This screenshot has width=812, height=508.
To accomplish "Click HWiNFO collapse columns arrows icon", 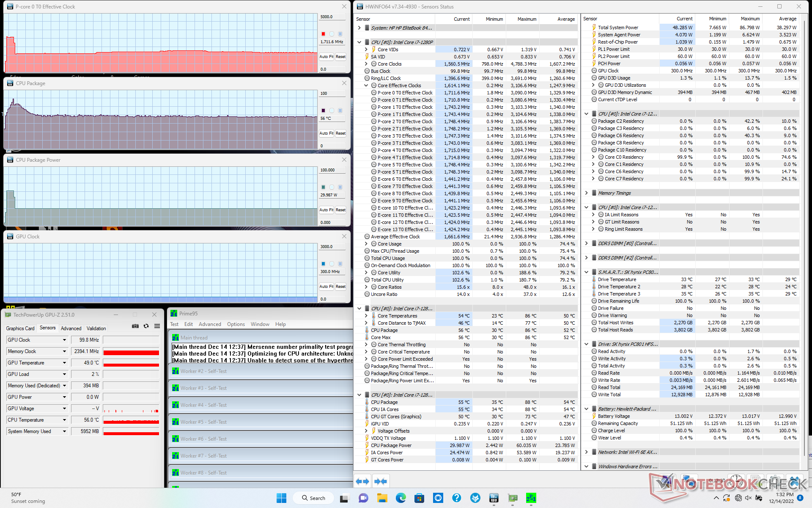I will pyautogui.click(x=381, y=481).
